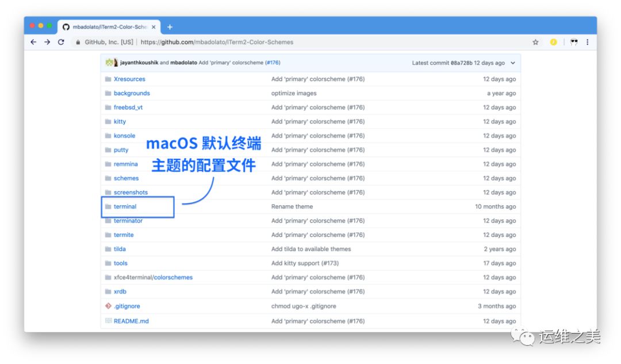This screenshot has height=364, width=621.
Task: Reload the GitHub page
Action: pyautogui.click(x=61, y=42)
